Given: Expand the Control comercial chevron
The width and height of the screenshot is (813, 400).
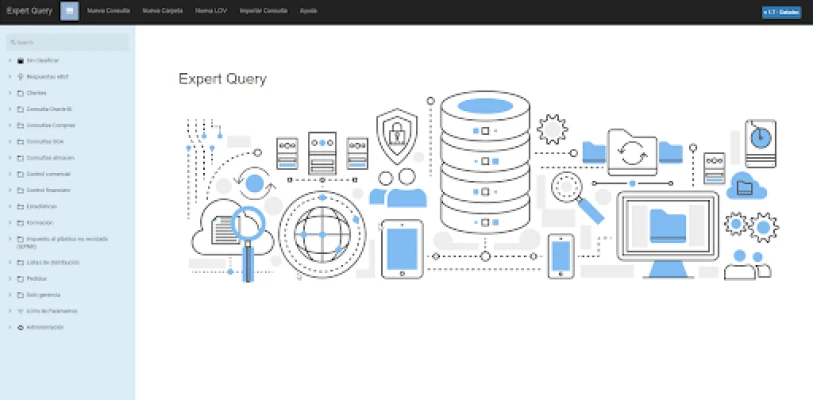Looking at the screenshot, I should click(10, 173).
